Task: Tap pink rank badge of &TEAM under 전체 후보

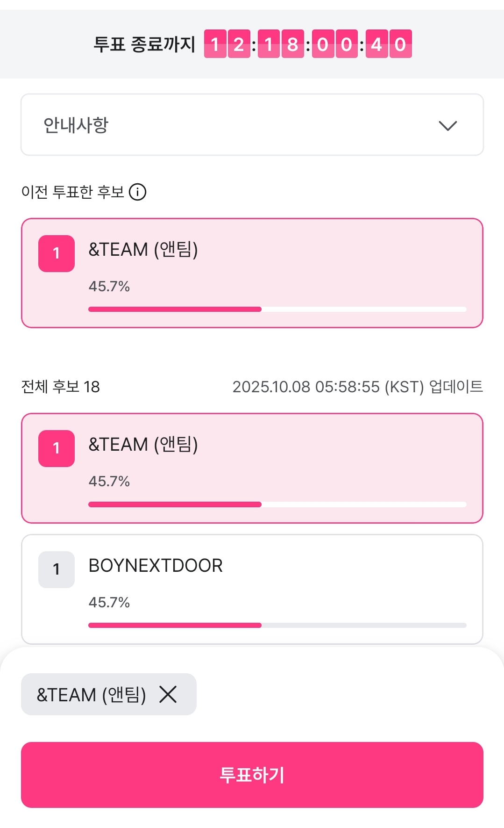Action: pyautogui.click(x=57, y=448)
